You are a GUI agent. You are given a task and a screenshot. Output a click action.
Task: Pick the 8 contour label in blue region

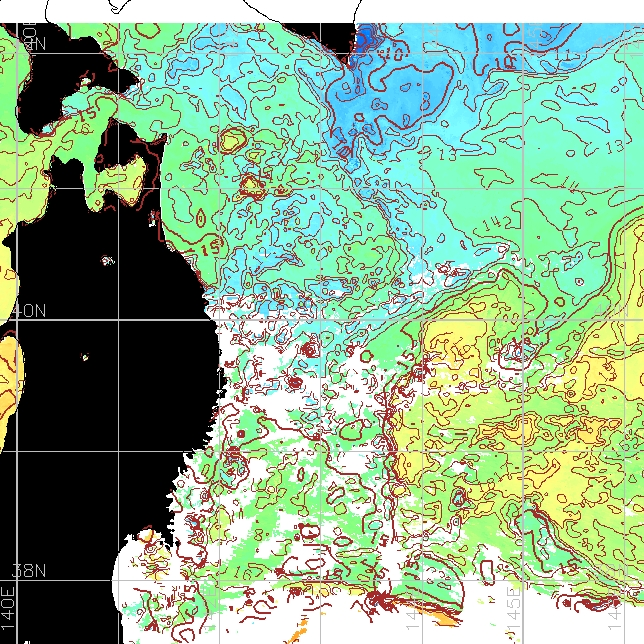pyautogui.click(x=426, y=99)
